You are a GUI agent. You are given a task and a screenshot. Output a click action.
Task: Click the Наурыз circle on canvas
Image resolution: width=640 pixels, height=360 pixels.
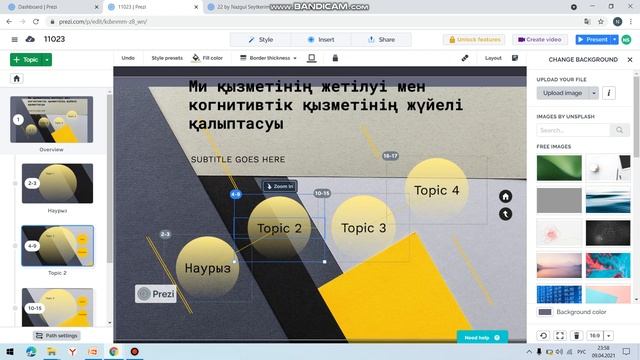coord(207,268)
